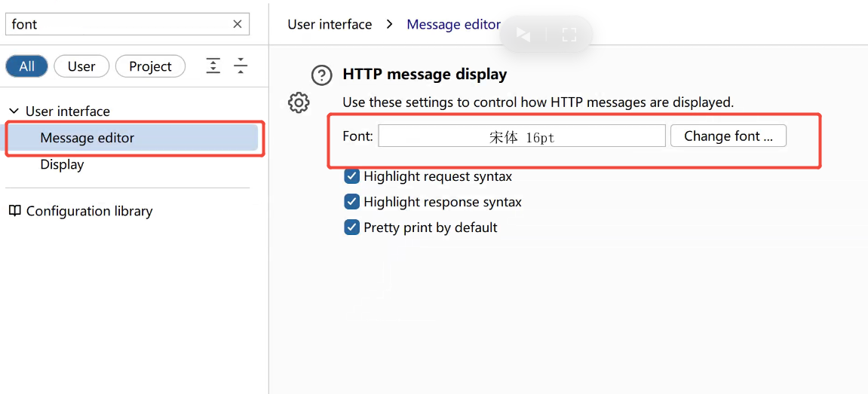Viewport: 868px width, 394px height.
Task: Select Message editor in the settings tree
Action: [x=87, y=138]
